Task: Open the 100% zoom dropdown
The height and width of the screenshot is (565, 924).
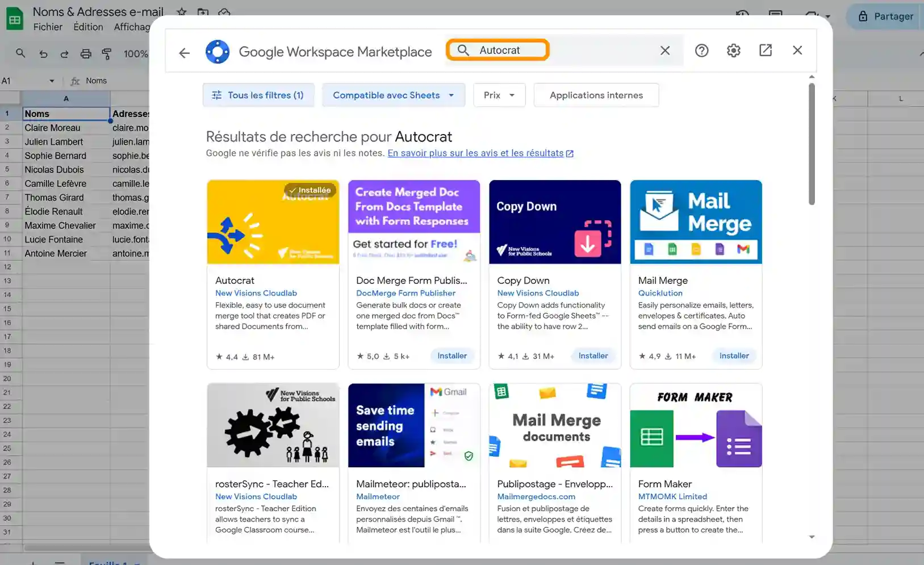Action: (136, 54)
